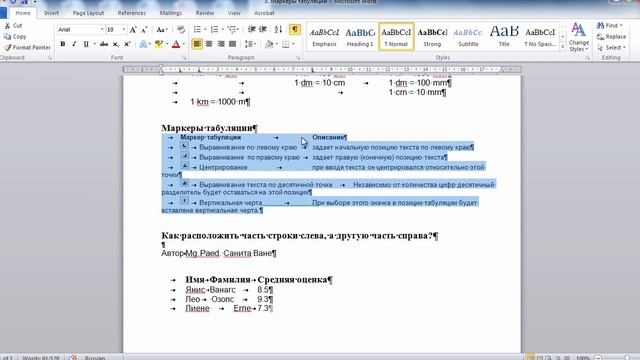Select Align Text Left

click(197, 44)
